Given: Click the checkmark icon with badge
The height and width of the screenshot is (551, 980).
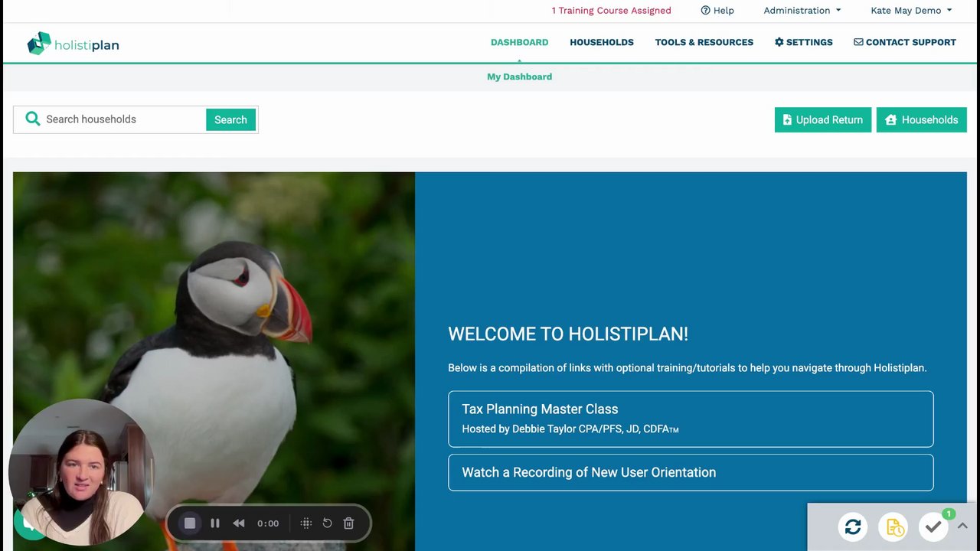Looking at the screenshot, I should click(933, 527).
